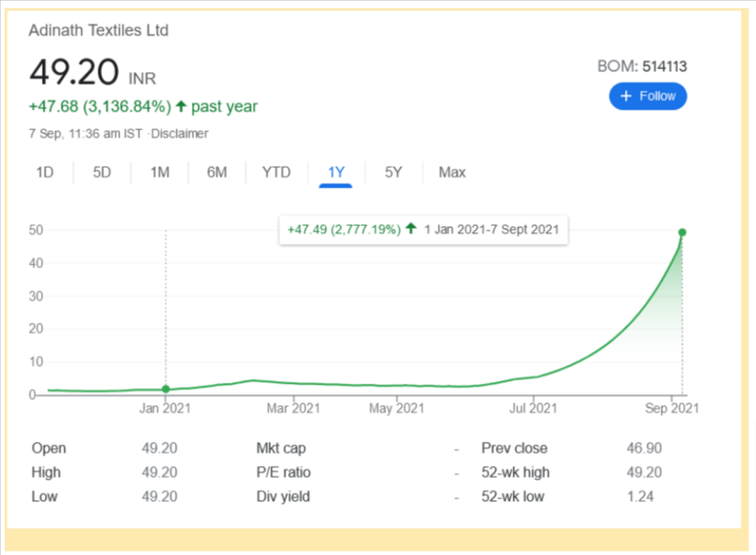Click the 49.20 current price

[x=74, y=72]
